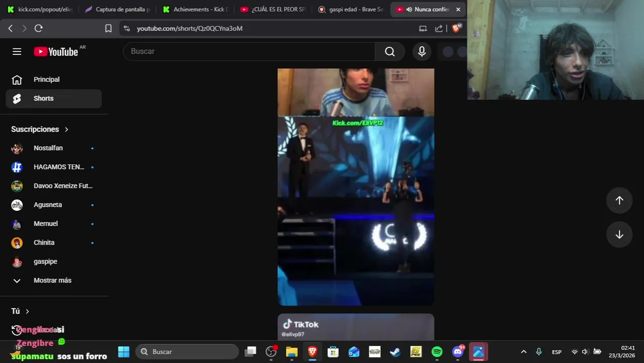Open the HAGAMOS TEN... channel
Screen dimensions: 644x363
pos(54,167)
